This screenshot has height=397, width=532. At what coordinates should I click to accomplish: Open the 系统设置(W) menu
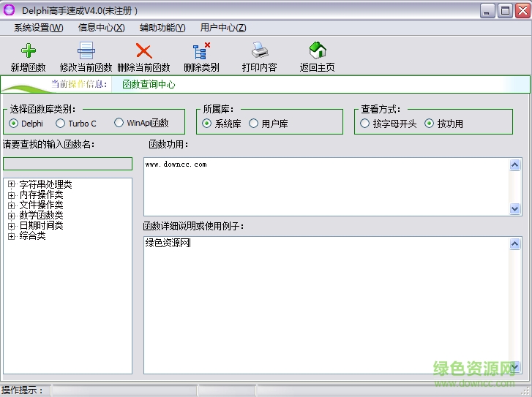(38, 28)
